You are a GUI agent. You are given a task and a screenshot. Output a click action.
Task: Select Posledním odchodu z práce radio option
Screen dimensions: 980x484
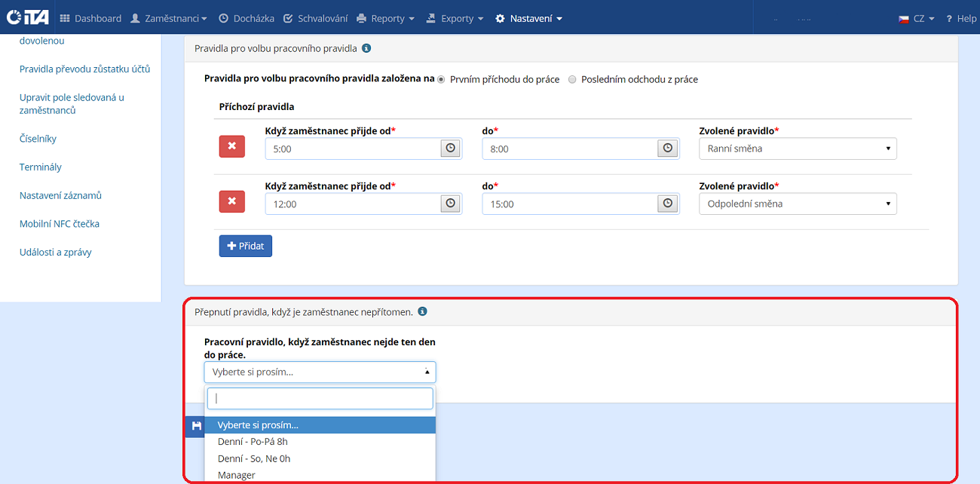pos(572,79)
